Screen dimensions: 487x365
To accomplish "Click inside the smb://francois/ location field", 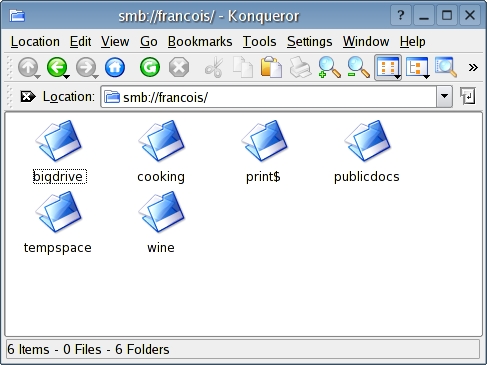I will click(268, 97).
